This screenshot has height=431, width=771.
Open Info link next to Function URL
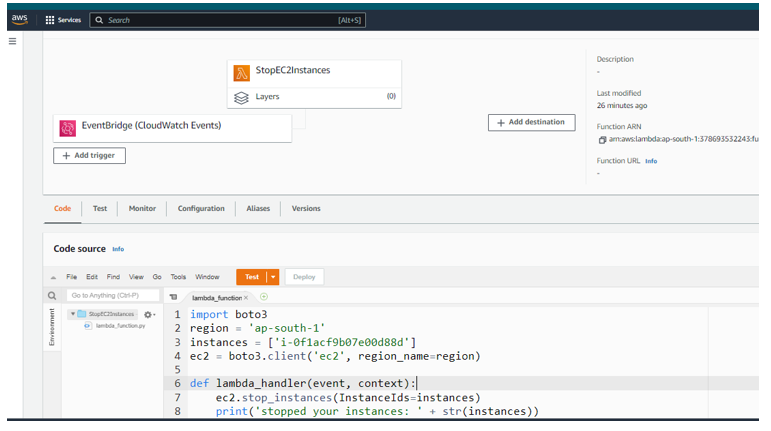click(x=651, y=161)
